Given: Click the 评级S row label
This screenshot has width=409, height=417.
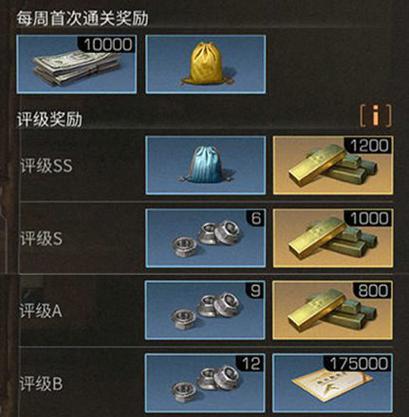Looking at the screenshot, I should tap(41, 239).
